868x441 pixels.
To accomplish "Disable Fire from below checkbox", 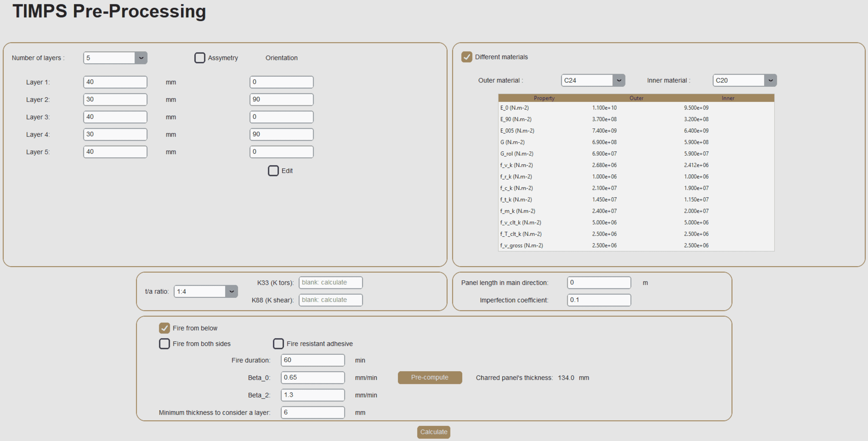I will 164,328.
